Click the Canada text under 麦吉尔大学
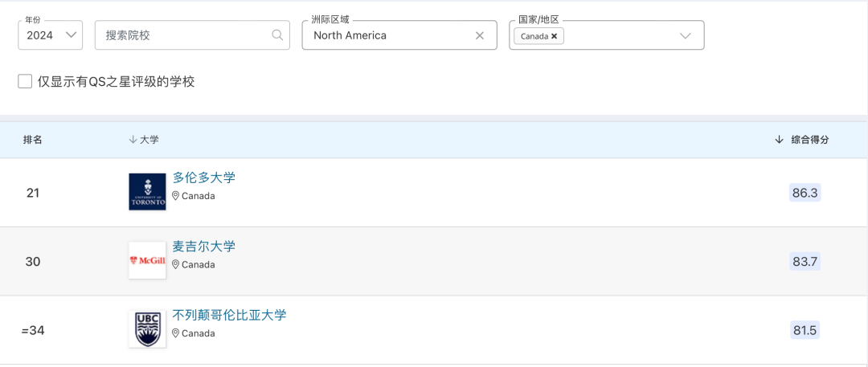Image resolution: width=868 pixels, height=367 pixels. pyautogui.click(x=199, y=264)
